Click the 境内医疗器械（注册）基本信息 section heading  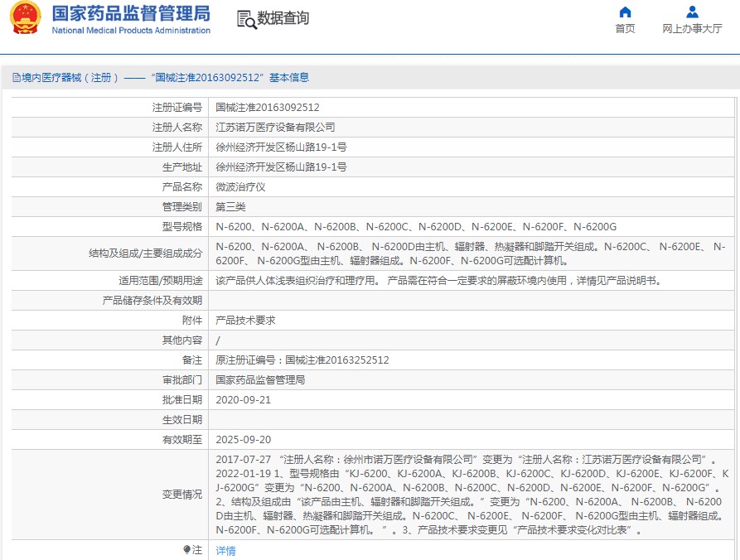(x=165, y=78)
